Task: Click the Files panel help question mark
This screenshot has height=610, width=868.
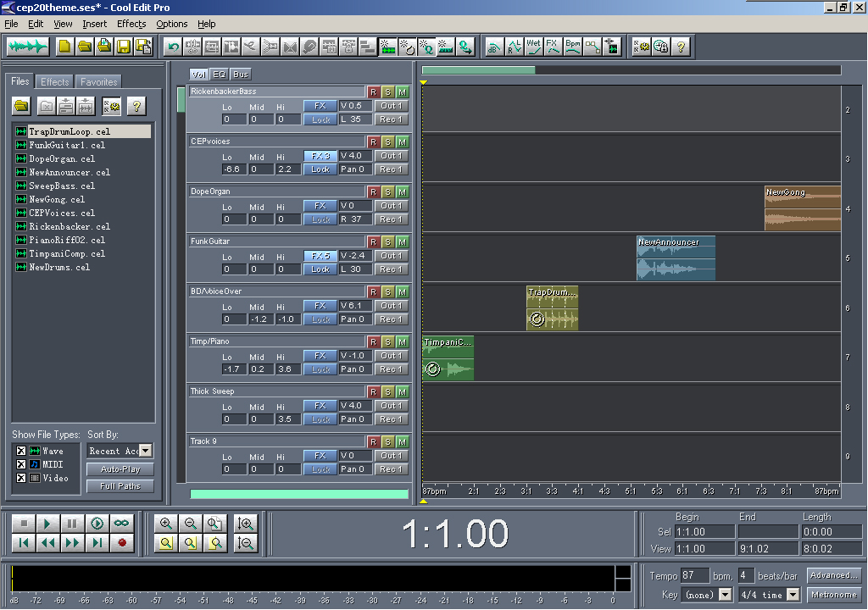Action: click(136, 106)
